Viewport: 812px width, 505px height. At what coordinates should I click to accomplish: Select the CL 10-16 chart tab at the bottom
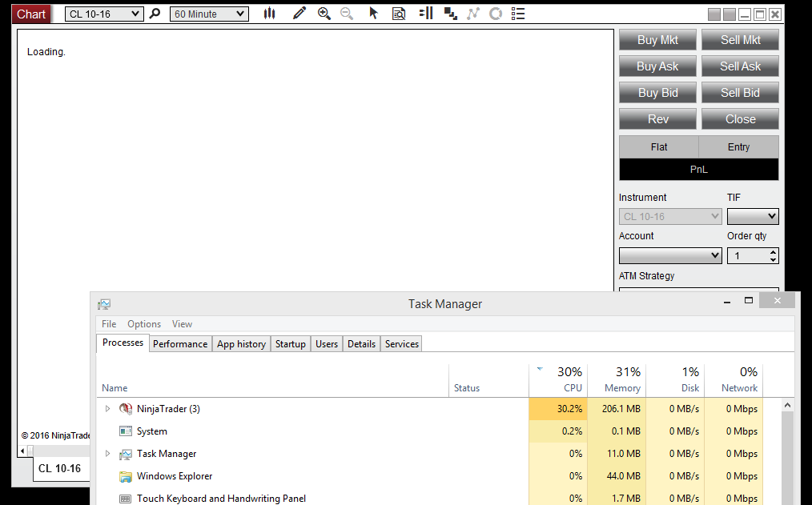point(59,469)
